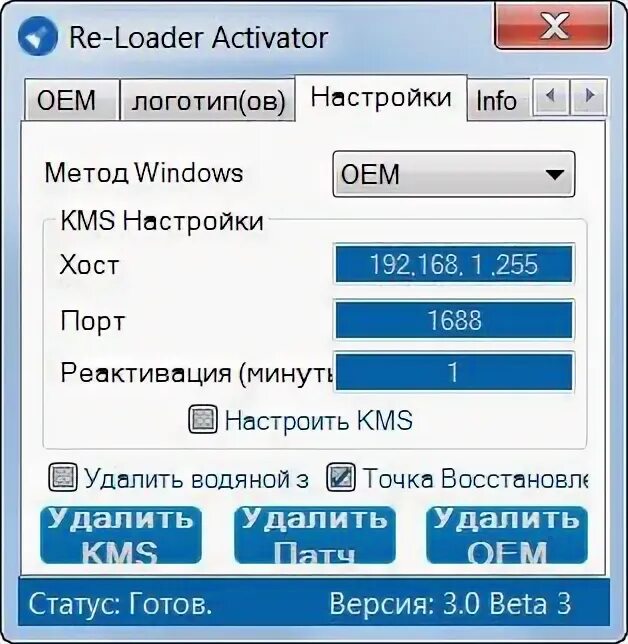Click the Статус: Готов status text

pyautogui.click(x=120, y=604)
